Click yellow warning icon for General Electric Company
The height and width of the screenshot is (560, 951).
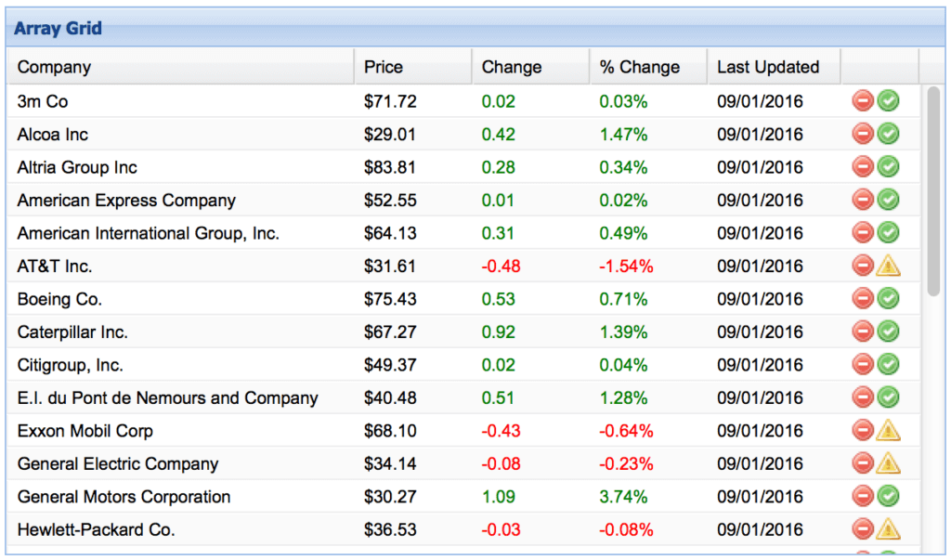click(x=889, y=462)
